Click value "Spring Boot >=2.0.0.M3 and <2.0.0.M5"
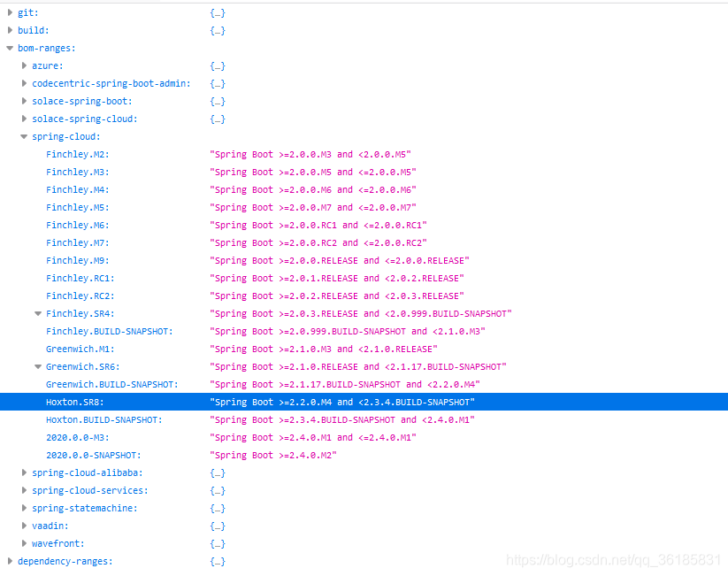The width and height of the screenshot is (728, 576). click(310, 154)
